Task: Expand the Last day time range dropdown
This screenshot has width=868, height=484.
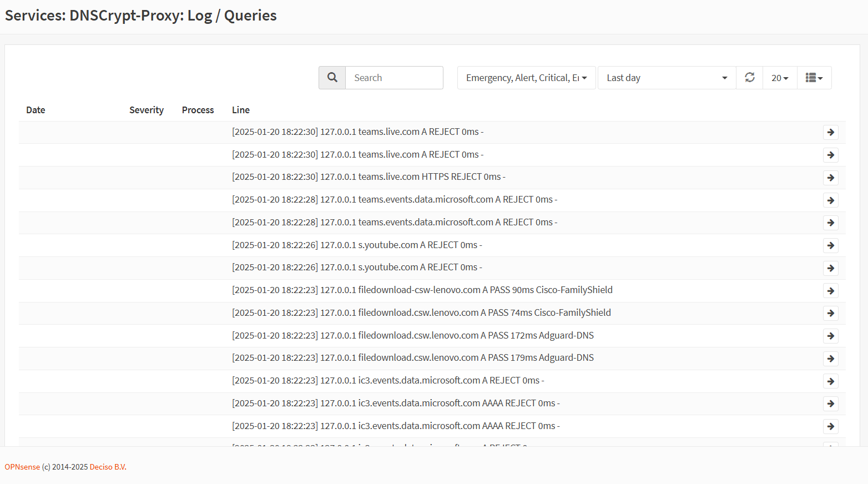Action: 667,78
